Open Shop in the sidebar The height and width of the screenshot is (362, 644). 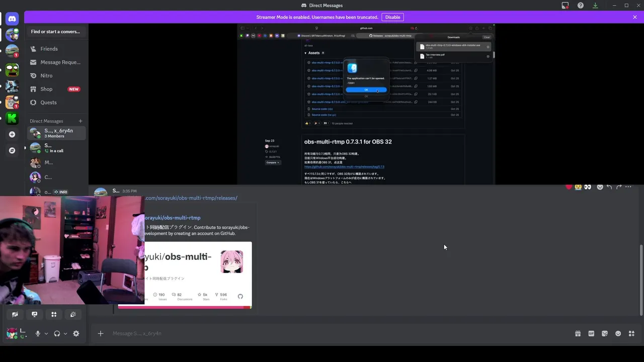click(x=56, y=89)
